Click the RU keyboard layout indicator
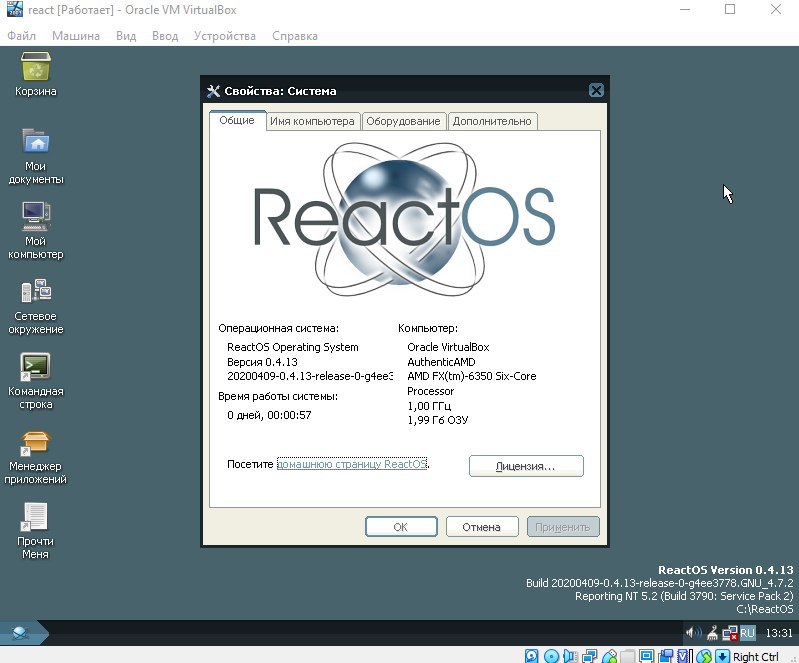 [x=748, y=633]
